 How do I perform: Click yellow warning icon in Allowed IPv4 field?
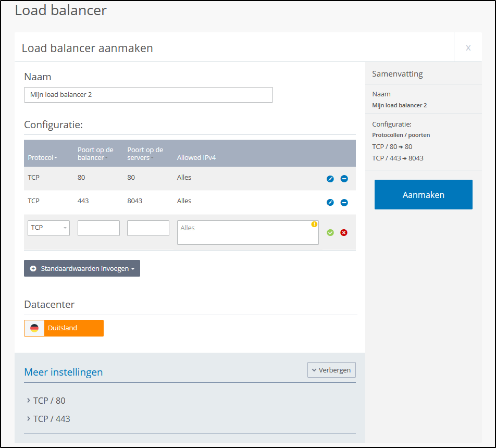(x=314, y=225)
